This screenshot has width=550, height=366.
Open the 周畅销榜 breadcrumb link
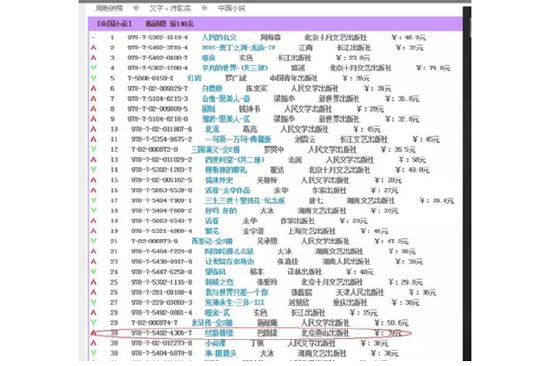tap(109, 8)
